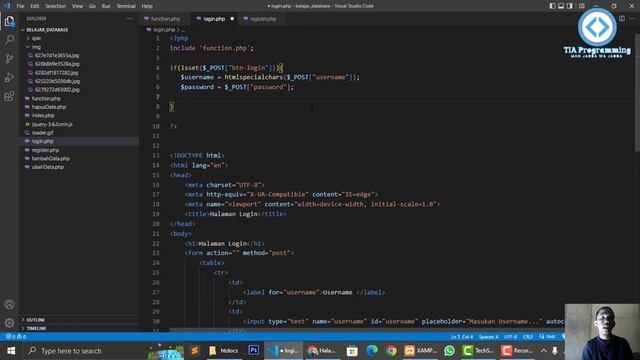Click the taskbar search box
Screen dimensions: 640x360
(84, 351)
